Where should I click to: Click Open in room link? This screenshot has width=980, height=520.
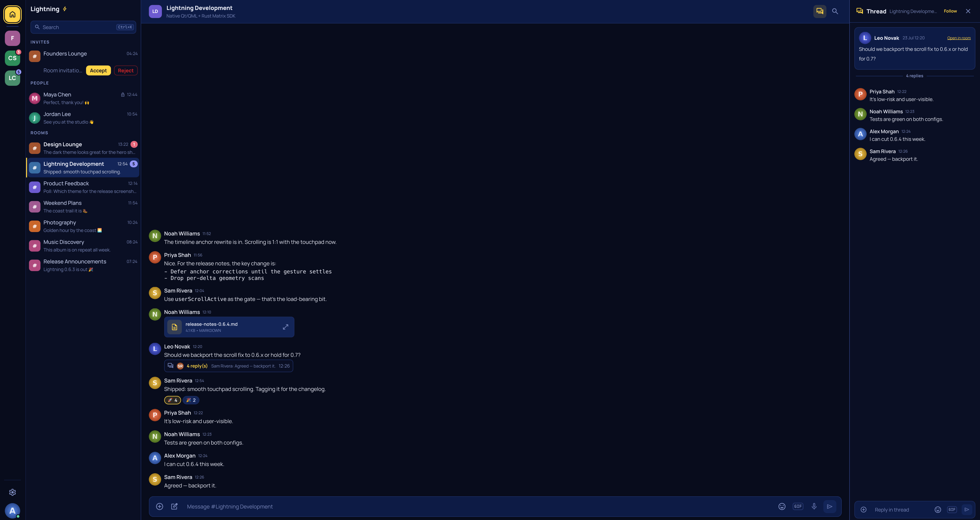click(958, 38)
